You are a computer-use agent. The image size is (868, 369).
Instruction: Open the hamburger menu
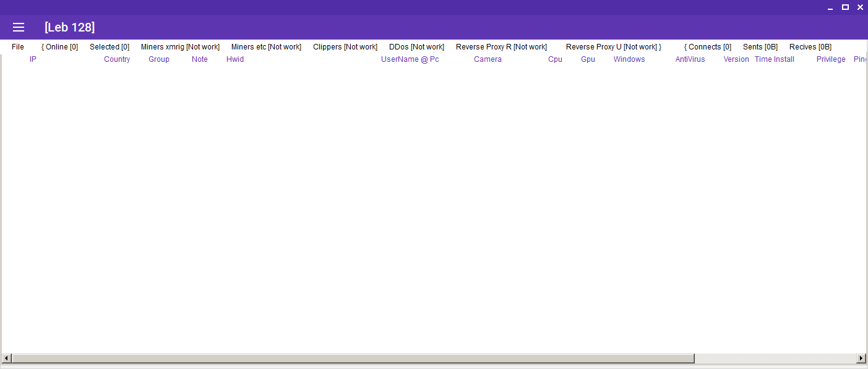[19, 27]
